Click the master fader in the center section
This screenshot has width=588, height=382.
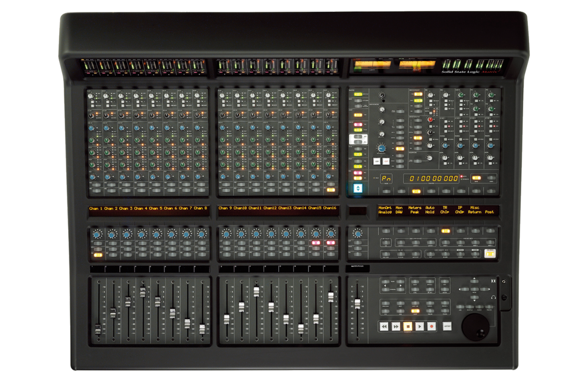point(357,305)
